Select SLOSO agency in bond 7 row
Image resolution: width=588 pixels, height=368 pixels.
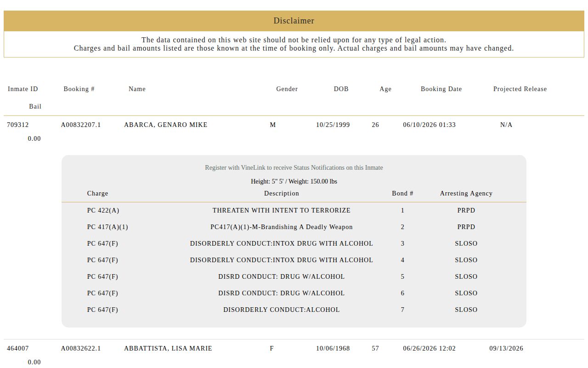(x=466, y=310)
